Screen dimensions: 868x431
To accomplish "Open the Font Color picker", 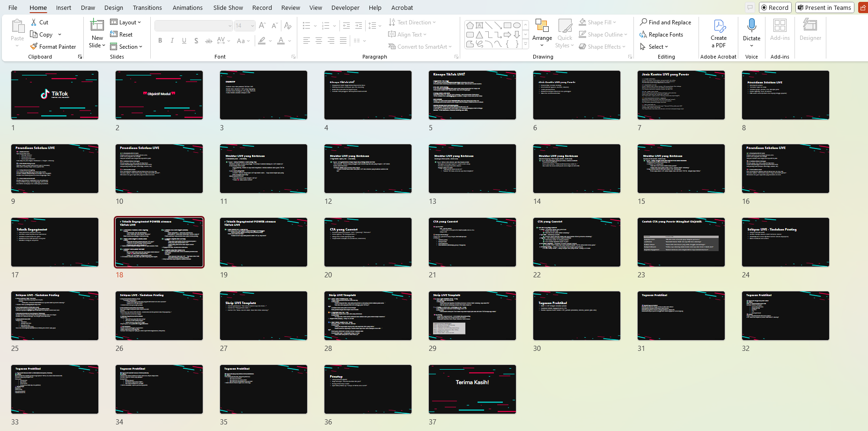I will [289, 41].
